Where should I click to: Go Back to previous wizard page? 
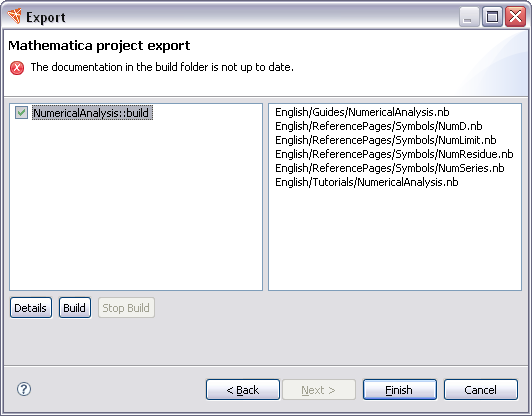click(x=243, y=390)
